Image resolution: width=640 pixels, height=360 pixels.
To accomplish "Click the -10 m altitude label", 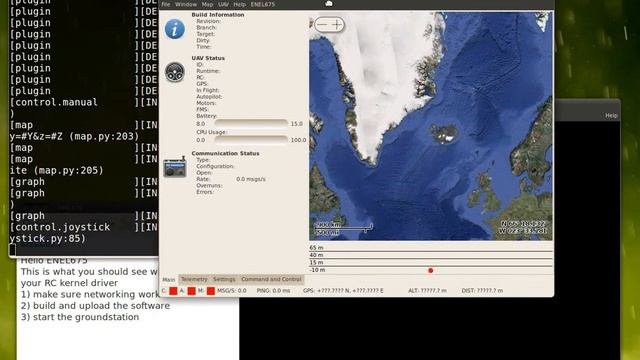I will [317, 270].
